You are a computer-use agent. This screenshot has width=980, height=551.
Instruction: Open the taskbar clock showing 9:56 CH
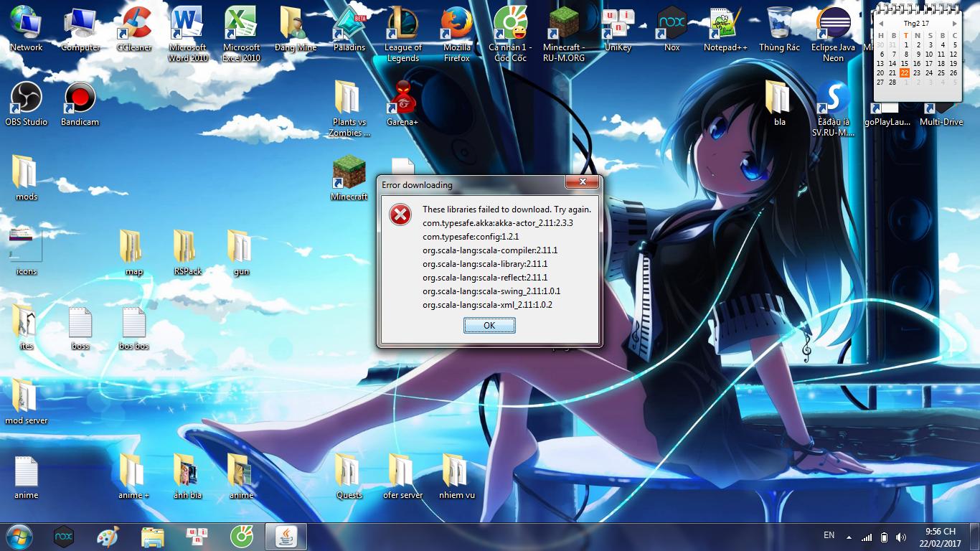pos(940,537)
